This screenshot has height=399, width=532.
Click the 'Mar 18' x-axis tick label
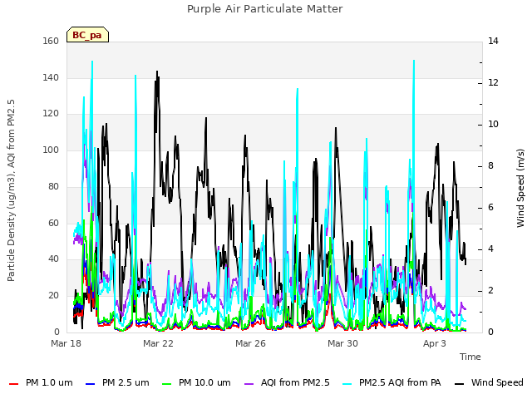tap(66, 343)
